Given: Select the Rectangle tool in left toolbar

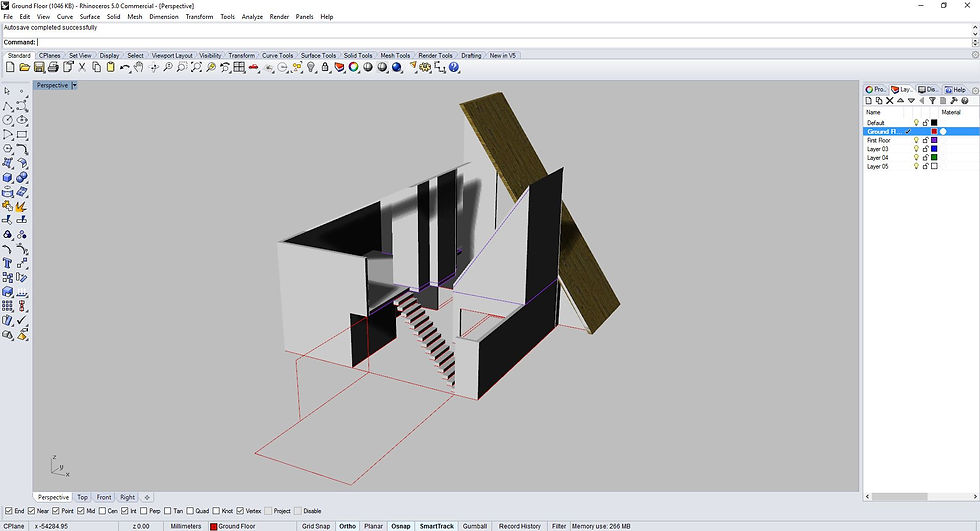Looking at the screenshot, I should pyautogui.click(x=22, y=134).
